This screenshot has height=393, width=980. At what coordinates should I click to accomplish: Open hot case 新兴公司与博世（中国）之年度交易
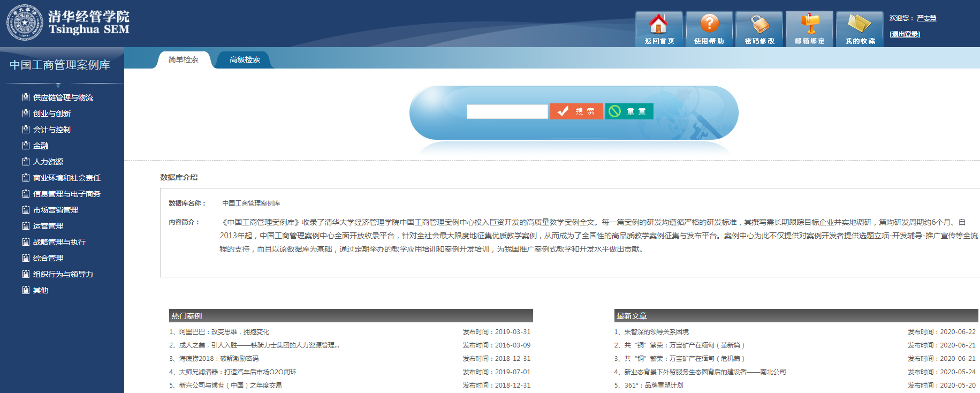coord(230,386)
